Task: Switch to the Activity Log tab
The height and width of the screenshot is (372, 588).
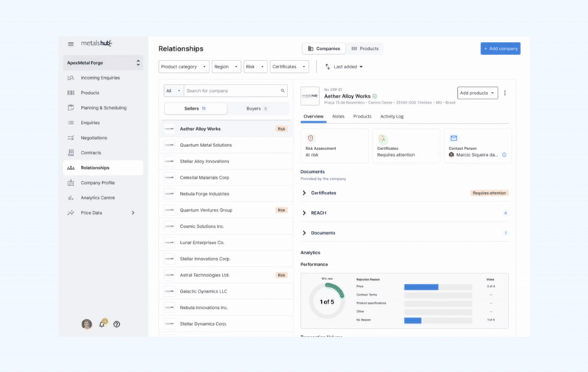Action: tap(392, 117)
